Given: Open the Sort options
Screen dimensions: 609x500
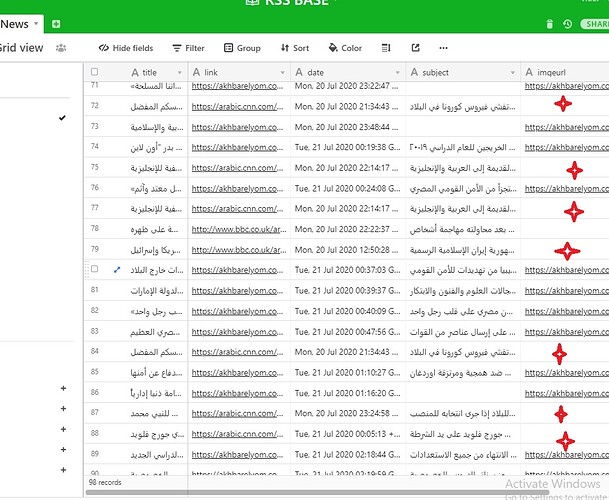Looking at the screenshot, I should coord(295,48).
